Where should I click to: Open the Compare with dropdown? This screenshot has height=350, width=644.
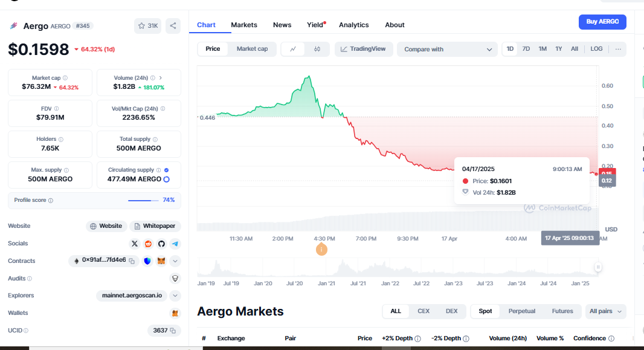(x=447, y=50)
